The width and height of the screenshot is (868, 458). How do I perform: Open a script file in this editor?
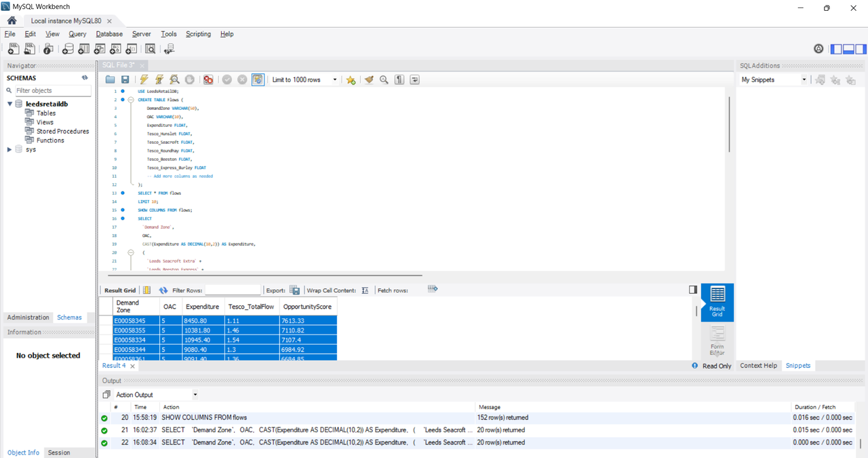pyautogui.click(x=110, y=79)
